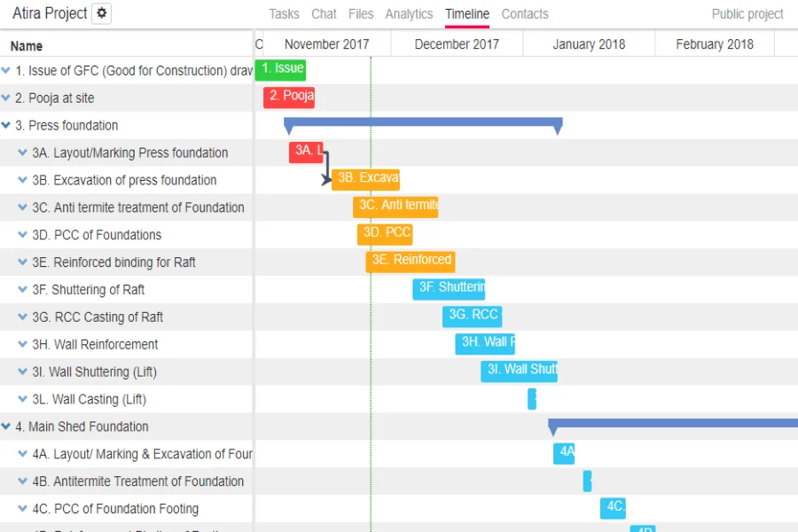This screenshot has height=532, width=798.
Task: Collapse the Main Shed Foundation group
Action: (7, 426)
